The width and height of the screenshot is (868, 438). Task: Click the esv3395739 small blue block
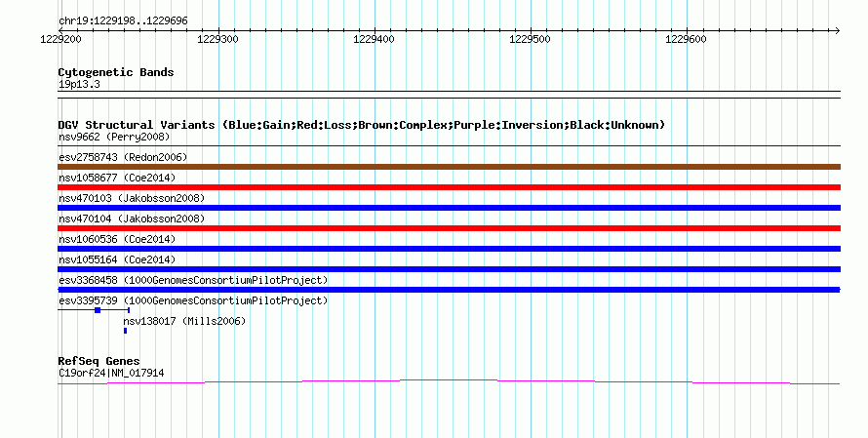(x=98, y=310)
